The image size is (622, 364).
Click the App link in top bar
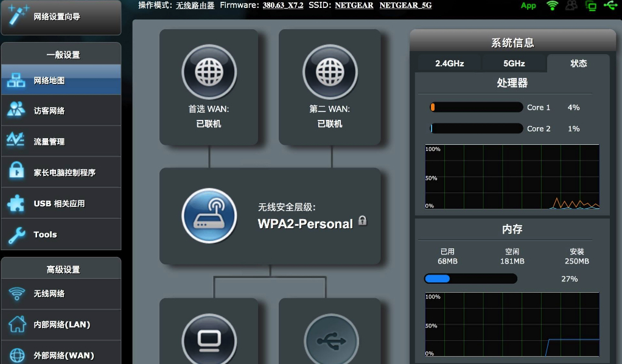(528, 5)
